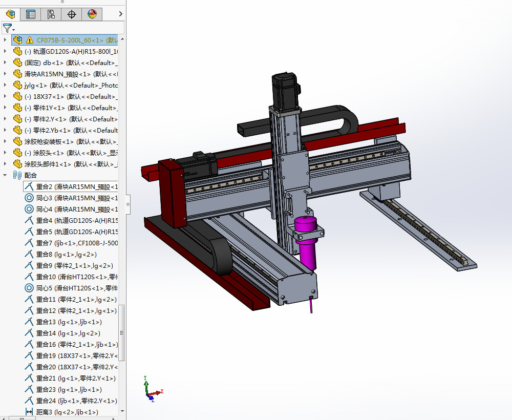Select the jylg<1> part icon

[17, 85]
